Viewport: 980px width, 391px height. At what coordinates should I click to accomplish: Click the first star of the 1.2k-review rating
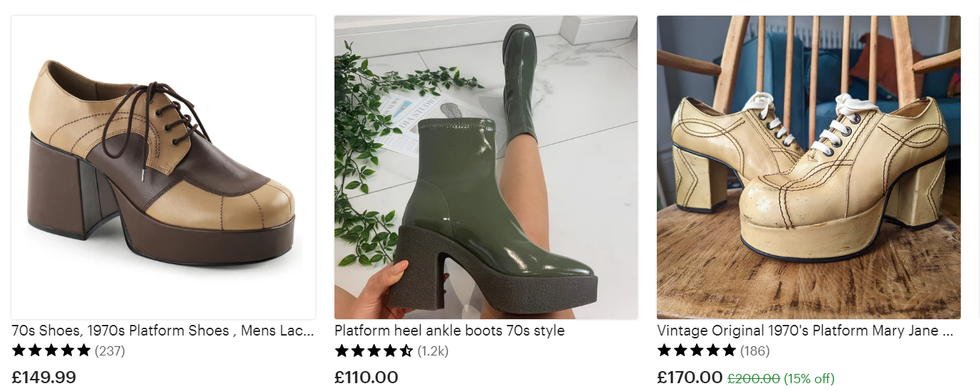click(342, 350)
